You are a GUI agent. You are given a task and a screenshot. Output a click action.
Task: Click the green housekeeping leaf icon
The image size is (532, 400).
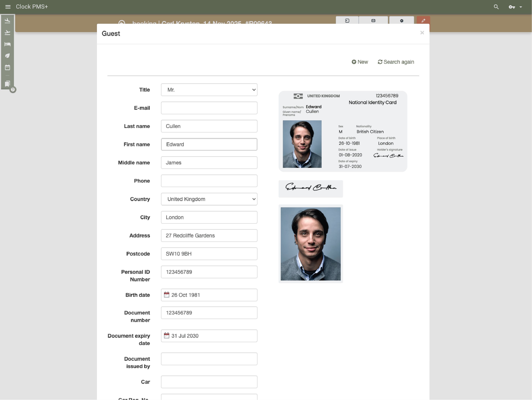(x=7, y=56)
